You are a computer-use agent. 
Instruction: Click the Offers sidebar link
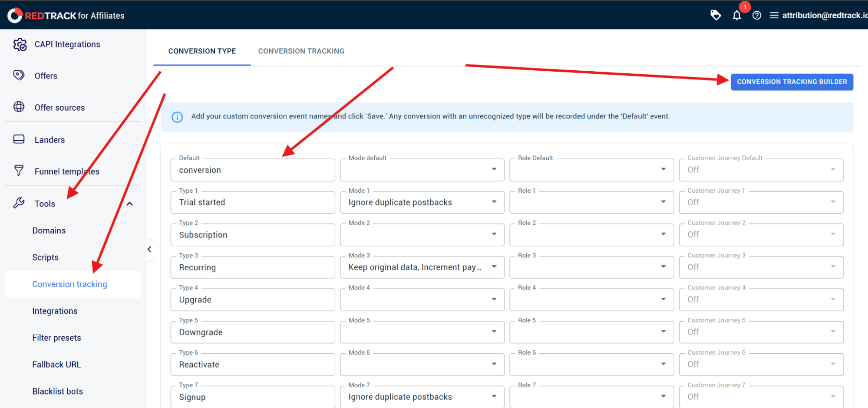tap(46, 76)
